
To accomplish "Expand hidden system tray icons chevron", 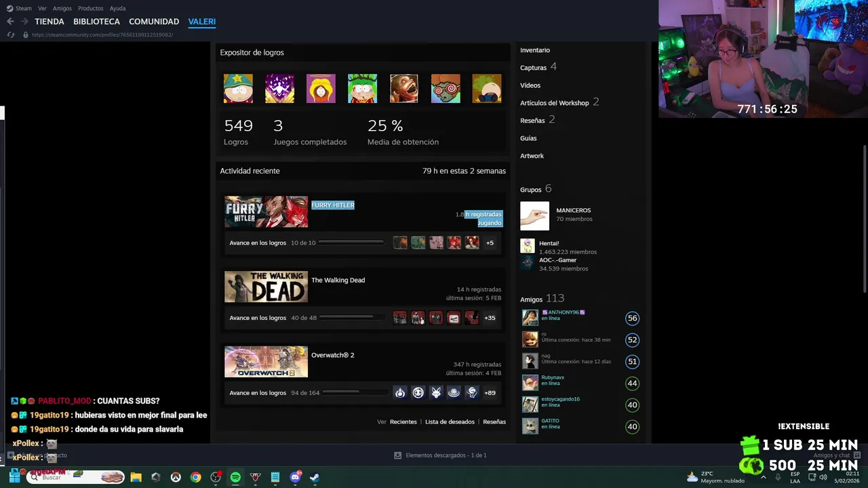I will (x=764, y=477).
